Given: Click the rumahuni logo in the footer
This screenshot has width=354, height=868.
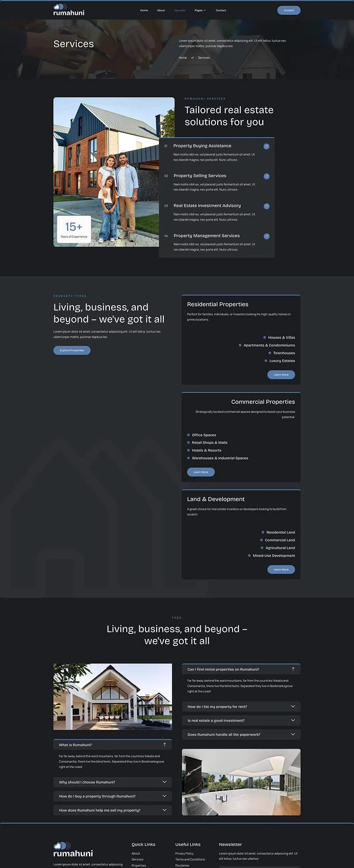Looking at the screenshot, I should click(73, 850).
